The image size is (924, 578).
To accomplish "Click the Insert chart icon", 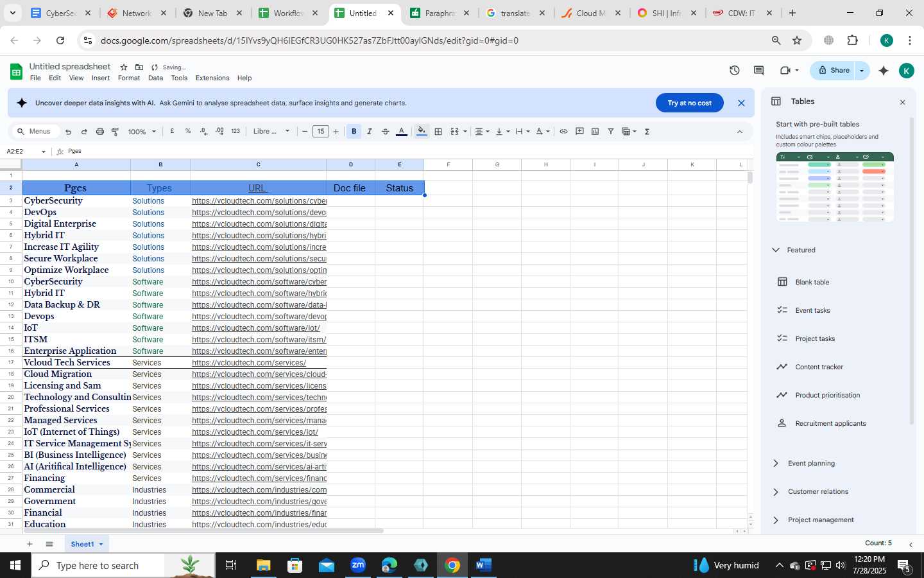I will click(595, 131).
